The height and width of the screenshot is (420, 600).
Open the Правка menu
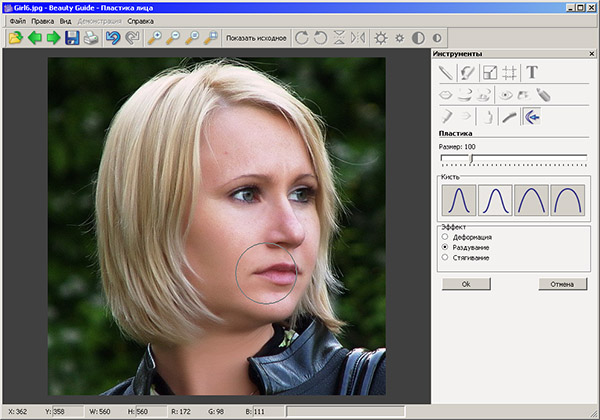[43, 20]
